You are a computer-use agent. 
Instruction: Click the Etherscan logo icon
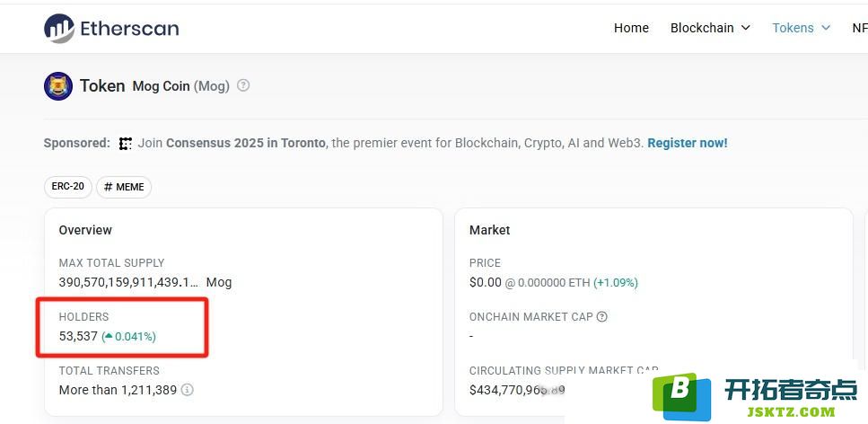click(59, 28)
